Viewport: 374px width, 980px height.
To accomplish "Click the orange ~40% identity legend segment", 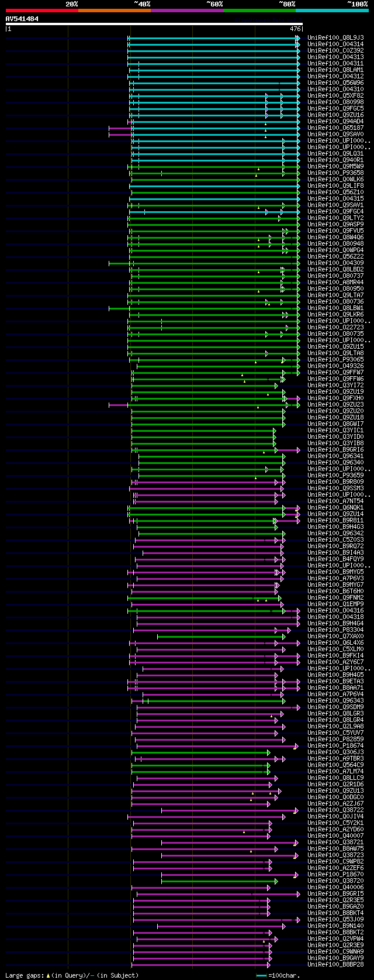I will point(114,11).
